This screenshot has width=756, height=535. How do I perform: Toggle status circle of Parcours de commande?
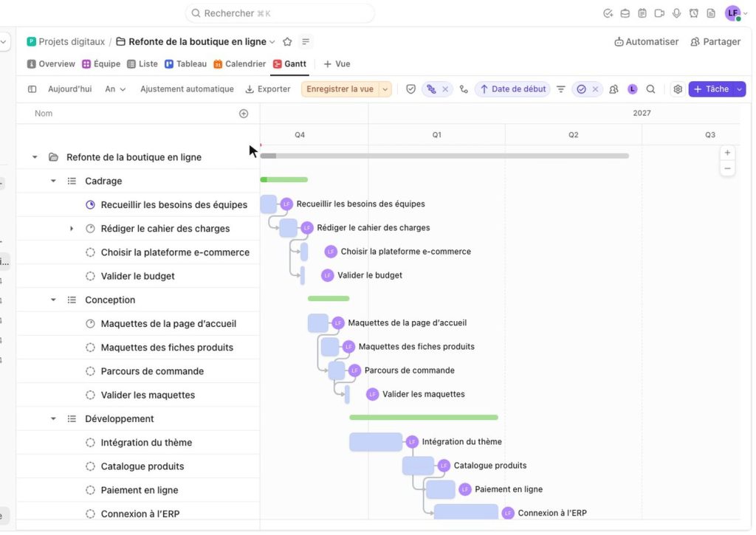pyautogui.click(x=90, y=372)
